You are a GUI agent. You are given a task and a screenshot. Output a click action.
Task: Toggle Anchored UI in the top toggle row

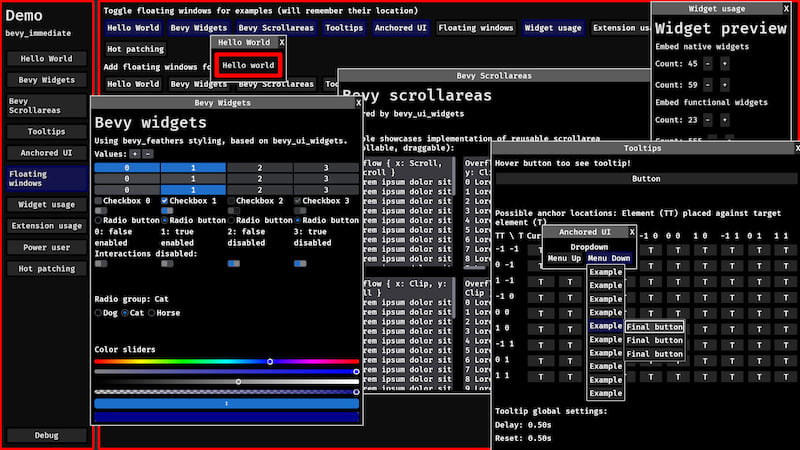coord(401,28)
